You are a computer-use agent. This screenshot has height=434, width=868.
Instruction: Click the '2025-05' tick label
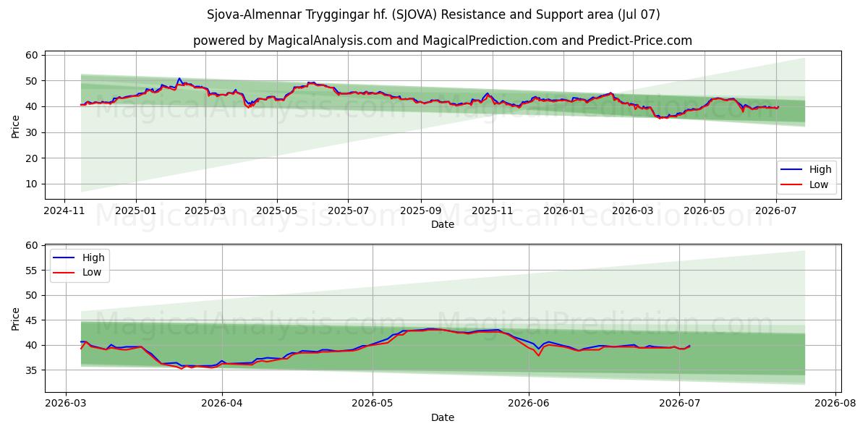277,210
